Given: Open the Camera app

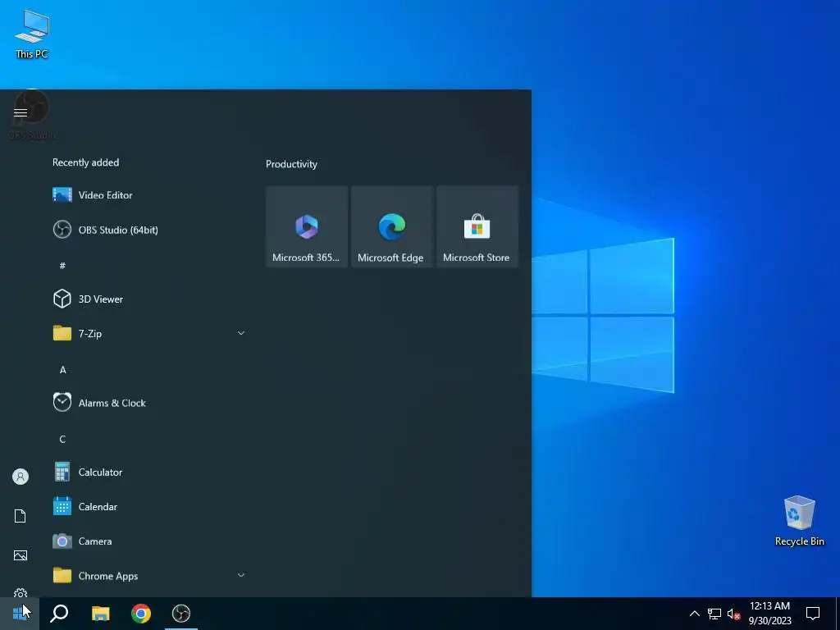Looking at the screenshot, I should (x=149, y=541).
